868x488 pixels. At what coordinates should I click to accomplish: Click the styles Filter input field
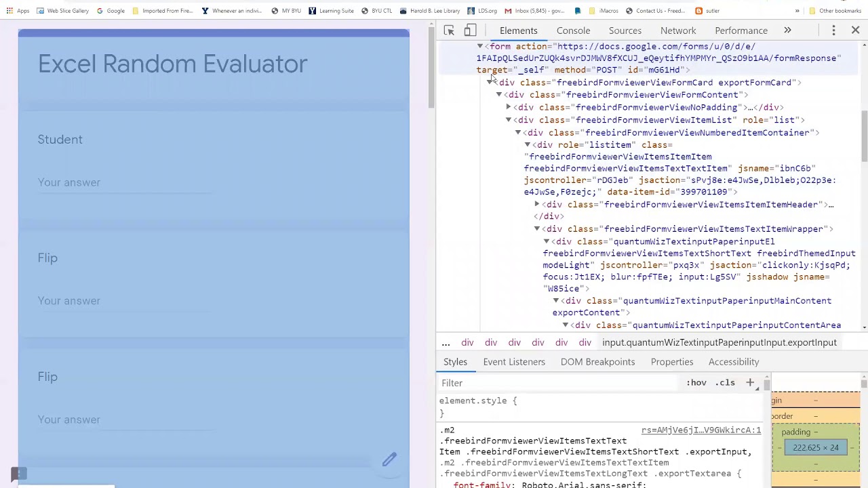pyautogui.click(x=559, y=383)
